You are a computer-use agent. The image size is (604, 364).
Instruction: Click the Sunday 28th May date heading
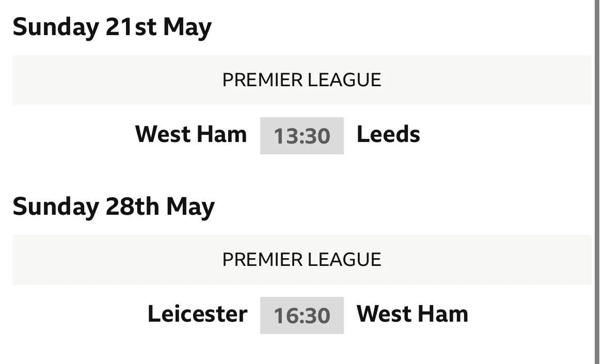click(x=114, y=207)
